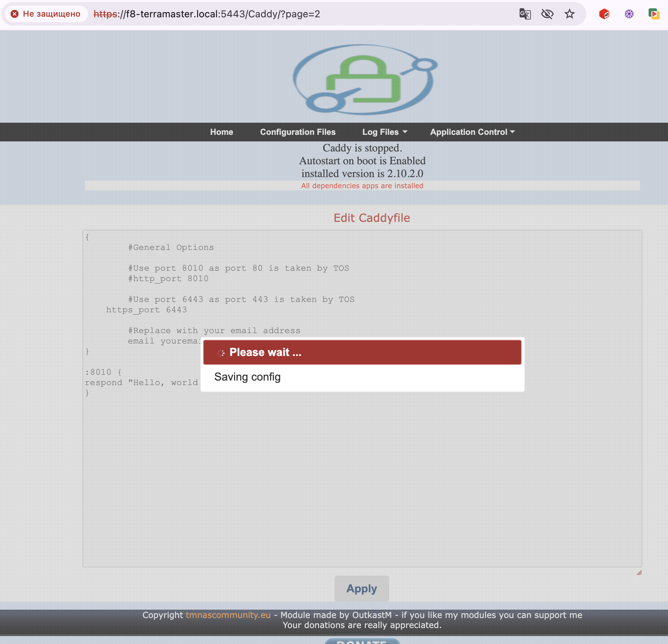Open the tmnascommunity.eu link
668x644 pixels.
click(x=228, y=615)
